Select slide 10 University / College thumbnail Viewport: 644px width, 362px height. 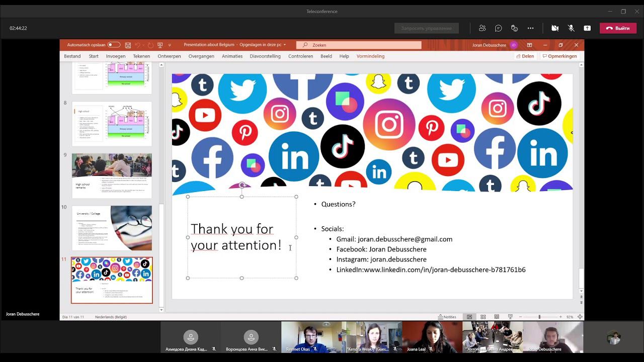pos(112,228)
